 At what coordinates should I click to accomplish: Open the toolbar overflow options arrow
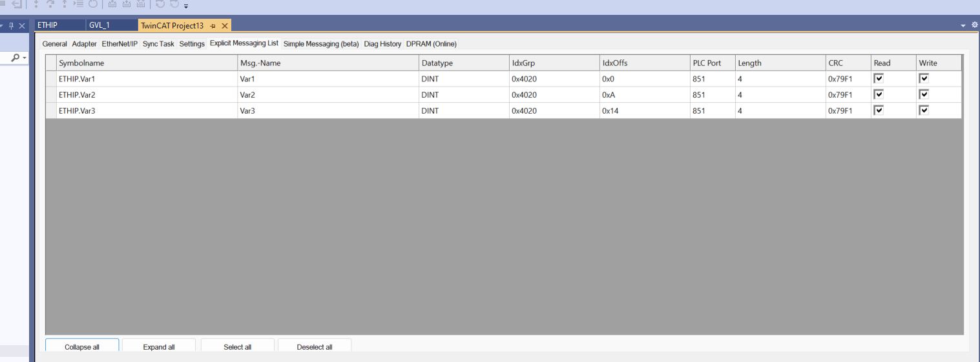click(x=186, y=6)
